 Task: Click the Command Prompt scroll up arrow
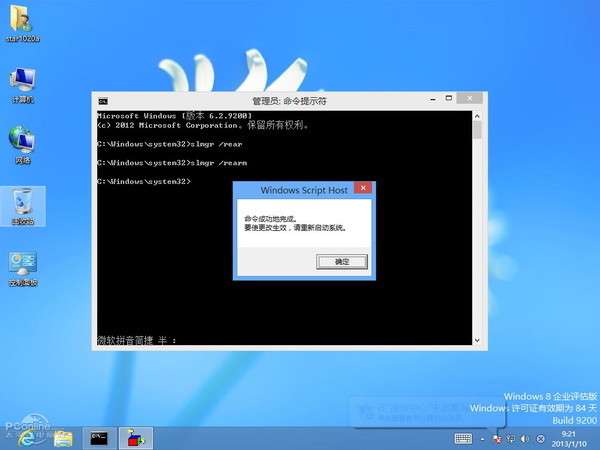[477, 116]
